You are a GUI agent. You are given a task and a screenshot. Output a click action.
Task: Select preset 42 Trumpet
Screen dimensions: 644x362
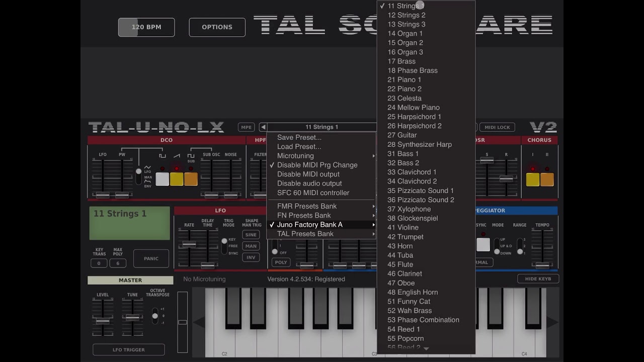click(426, 237)
